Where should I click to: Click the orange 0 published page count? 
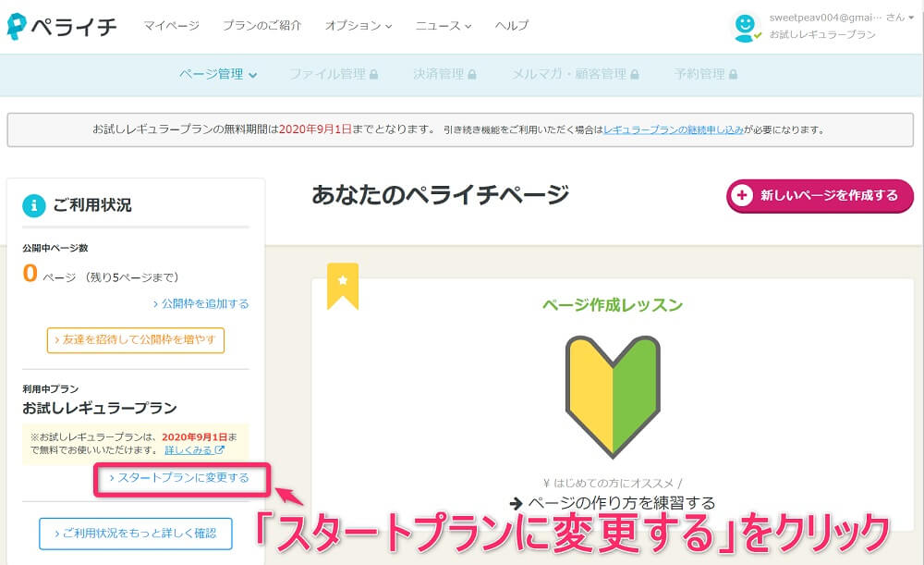(x=30, y=273)
